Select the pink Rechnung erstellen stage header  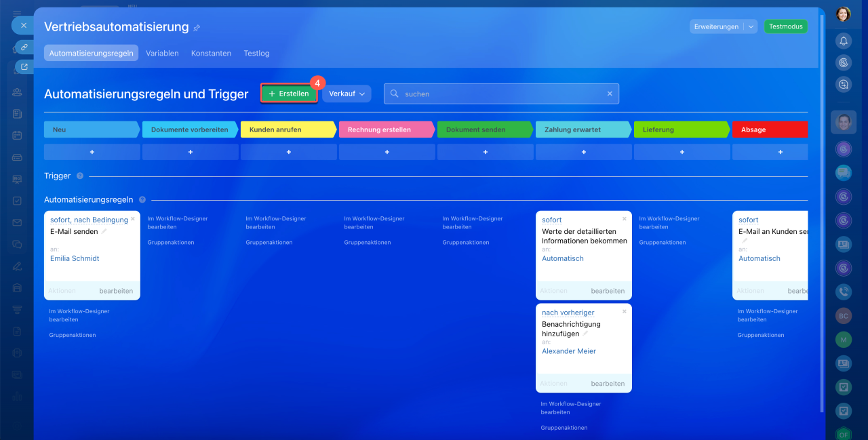click(387, 129)
